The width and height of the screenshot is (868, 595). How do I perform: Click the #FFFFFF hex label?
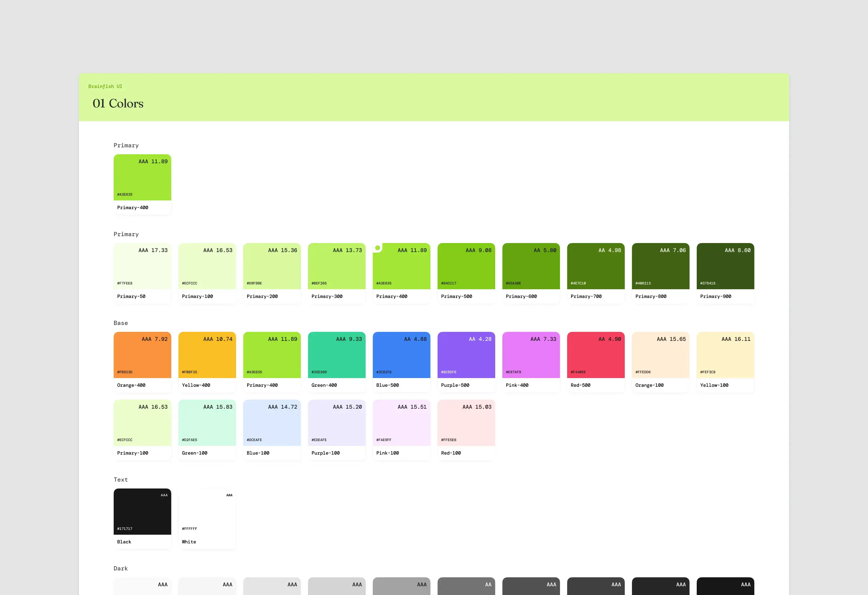coord(189,529)
